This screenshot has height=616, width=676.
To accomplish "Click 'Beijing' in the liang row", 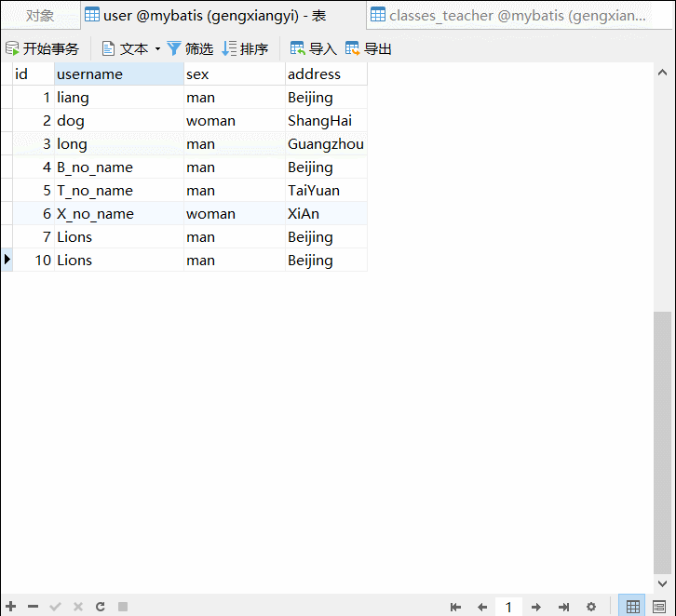I will pyautogui.click(x=326, y=98).
